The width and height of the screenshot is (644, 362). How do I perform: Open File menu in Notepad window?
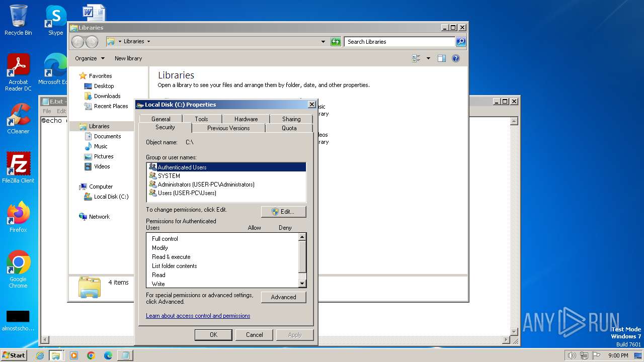[47, 111]
